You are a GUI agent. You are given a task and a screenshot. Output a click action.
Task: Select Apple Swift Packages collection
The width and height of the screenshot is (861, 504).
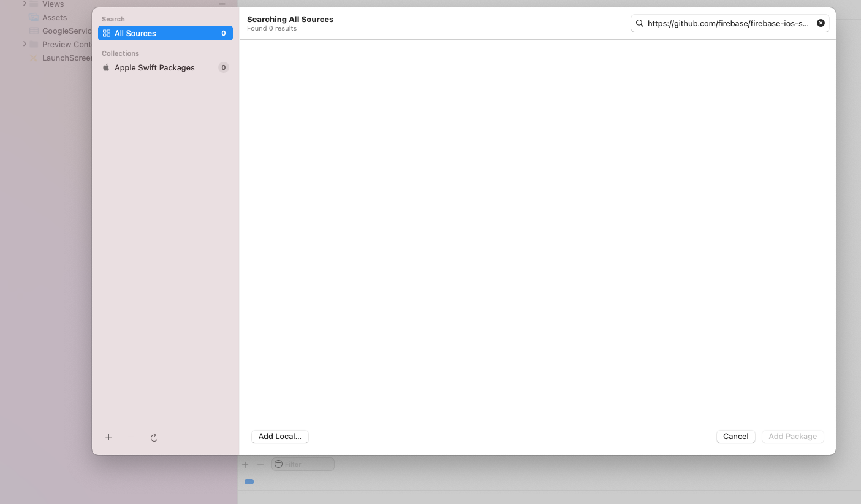[154, 67]
